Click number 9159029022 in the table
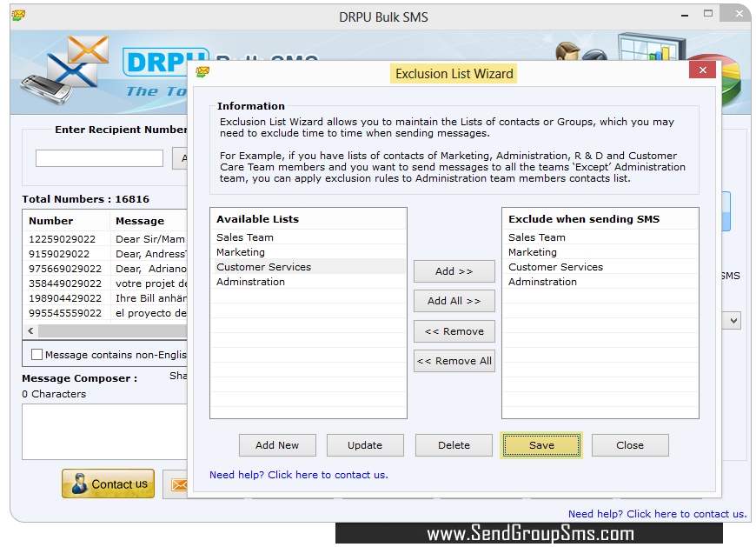 pos(59,254)
